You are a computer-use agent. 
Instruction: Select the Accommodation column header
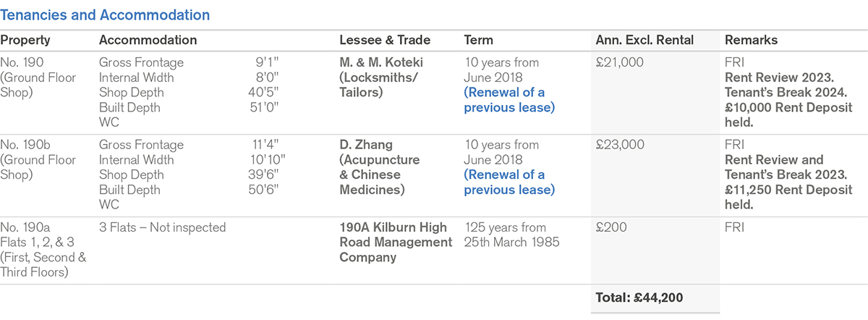point(148,41)
